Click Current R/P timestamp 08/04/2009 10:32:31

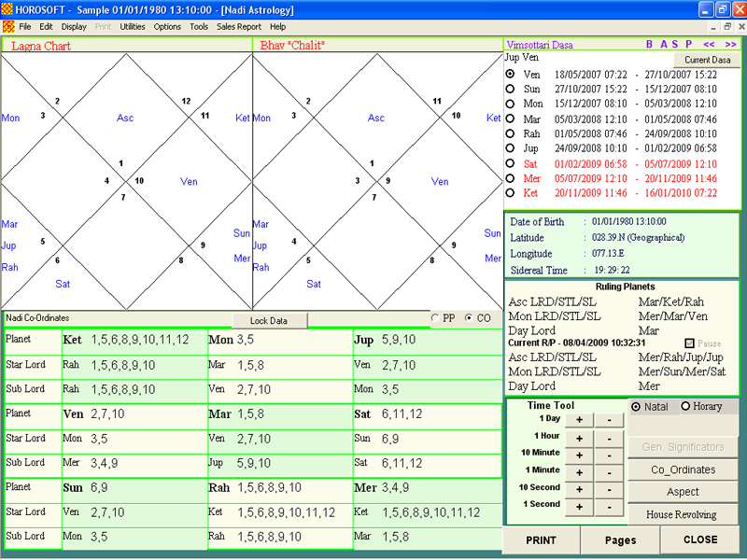pyautogui.click(x=604, y=343)
